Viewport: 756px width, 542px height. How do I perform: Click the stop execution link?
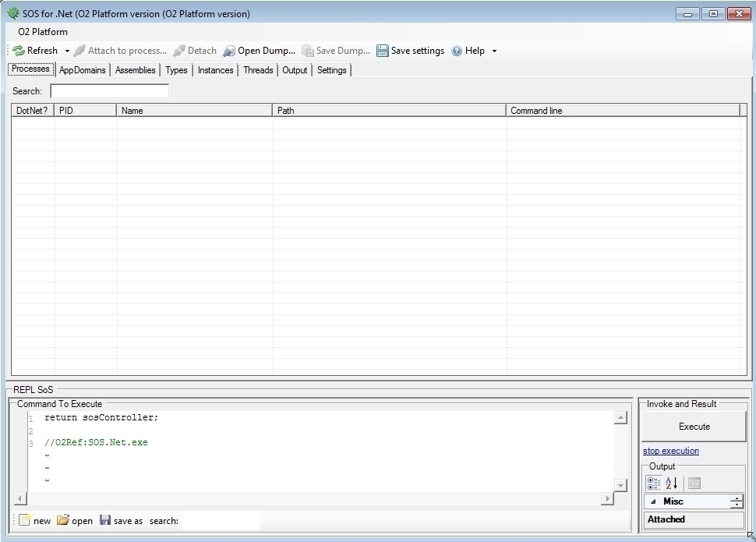670,451
